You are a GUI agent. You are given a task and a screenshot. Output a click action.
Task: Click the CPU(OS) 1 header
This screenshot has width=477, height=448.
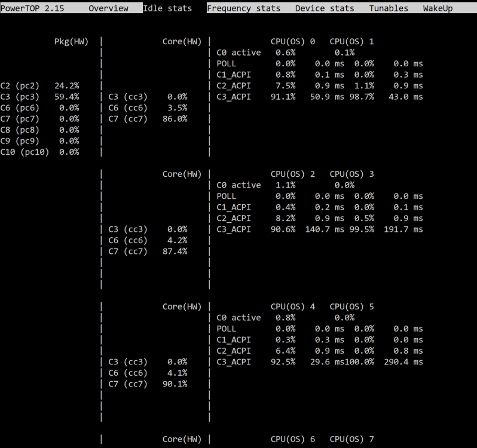351,42
